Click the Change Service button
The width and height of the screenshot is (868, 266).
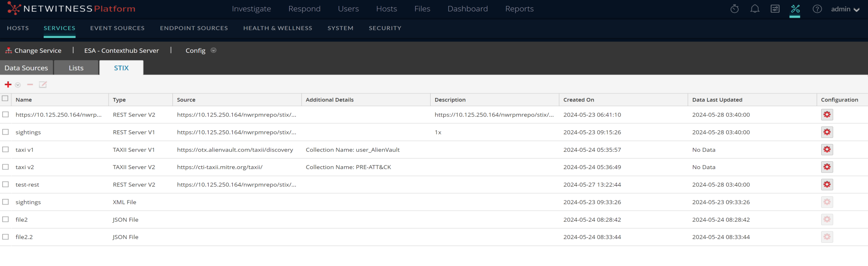(33, 51)
